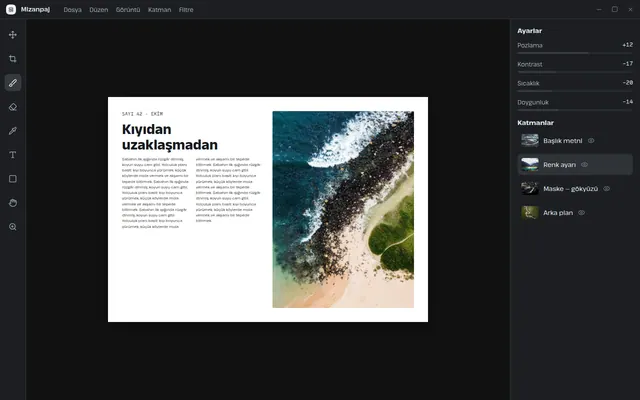Click the "SAYI 42 · EKİM" issue label
The height and width of the screenshot is (400, 640).
[x=142, y=114]
